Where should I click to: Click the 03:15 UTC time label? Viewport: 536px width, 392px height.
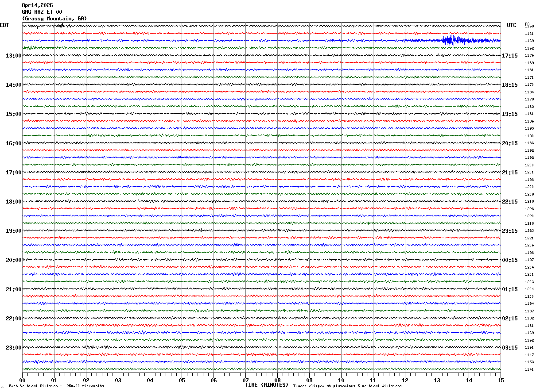coord(509,348)
